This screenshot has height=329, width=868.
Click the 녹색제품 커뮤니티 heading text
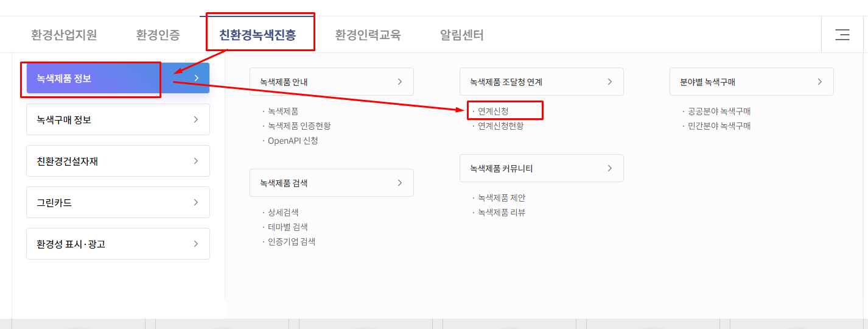pyautogui.click(x=502, y=168)
